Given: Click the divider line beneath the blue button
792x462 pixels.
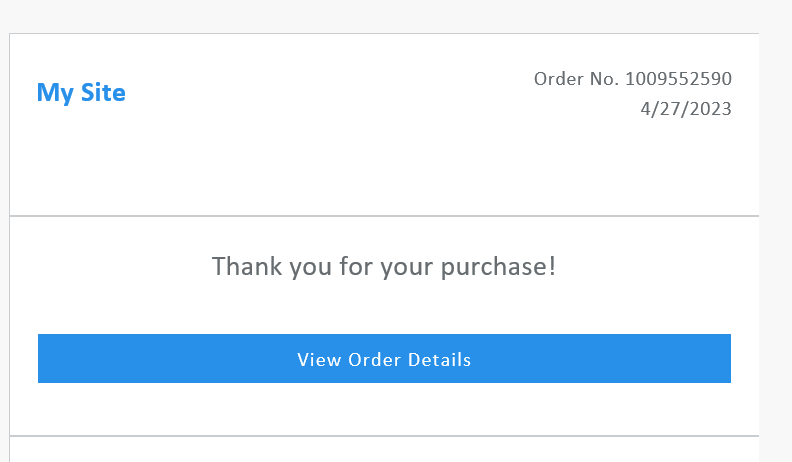Looking at the screenshot, I should pyautogui.click(x=384, y=436).
